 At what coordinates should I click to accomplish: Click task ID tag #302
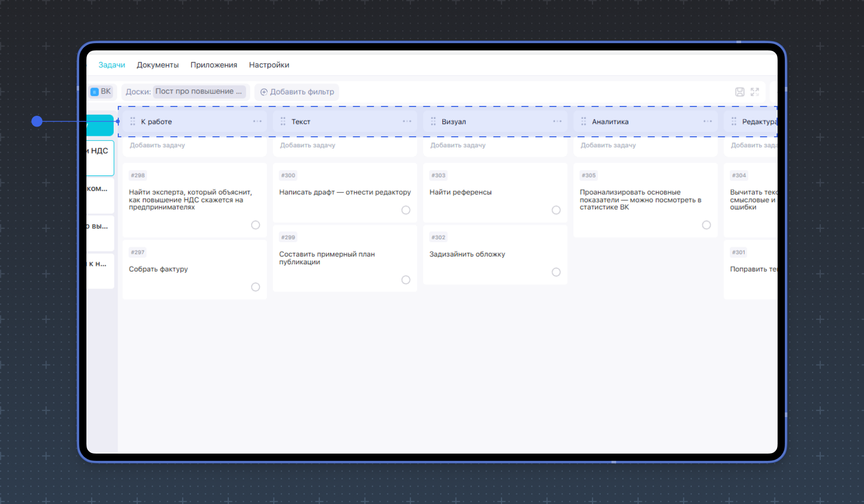click(439, 238)
